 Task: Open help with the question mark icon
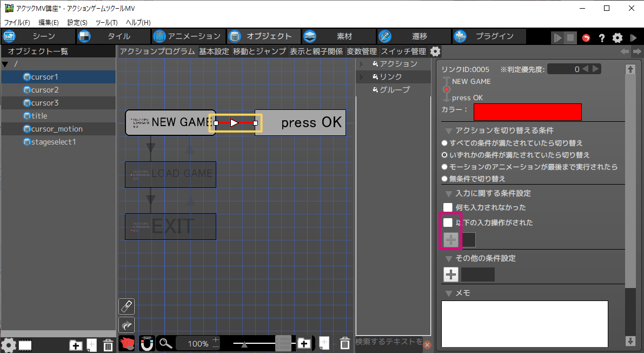tap(601, 38)
